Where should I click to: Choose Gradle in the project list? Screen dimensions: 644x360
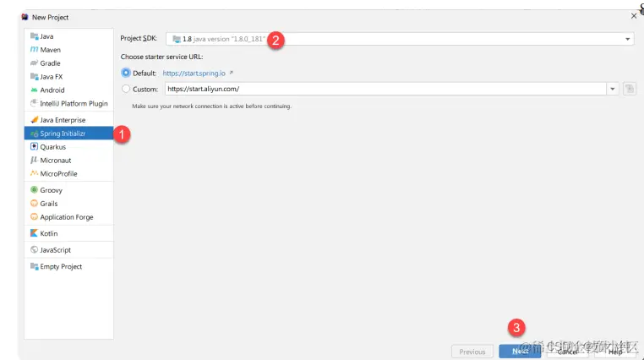[x=50, y=63]
